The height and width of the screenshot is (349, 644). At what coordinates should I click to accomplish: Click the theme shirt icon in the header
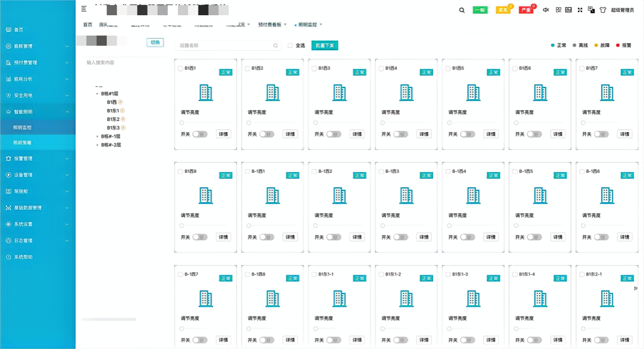click(x=602, y=9)
